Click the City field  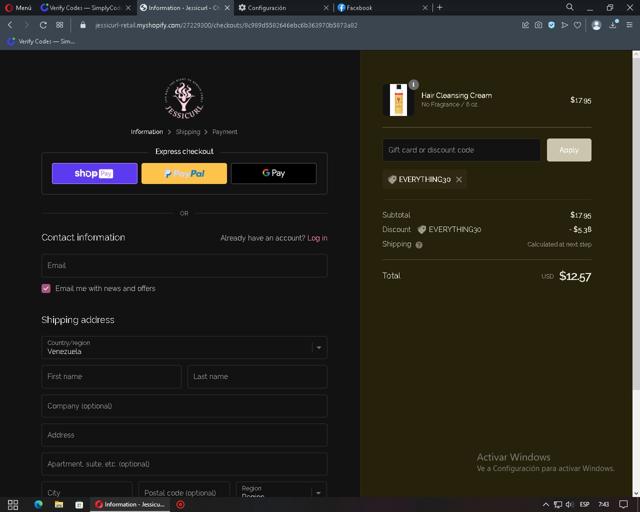(x=87, y=490)
